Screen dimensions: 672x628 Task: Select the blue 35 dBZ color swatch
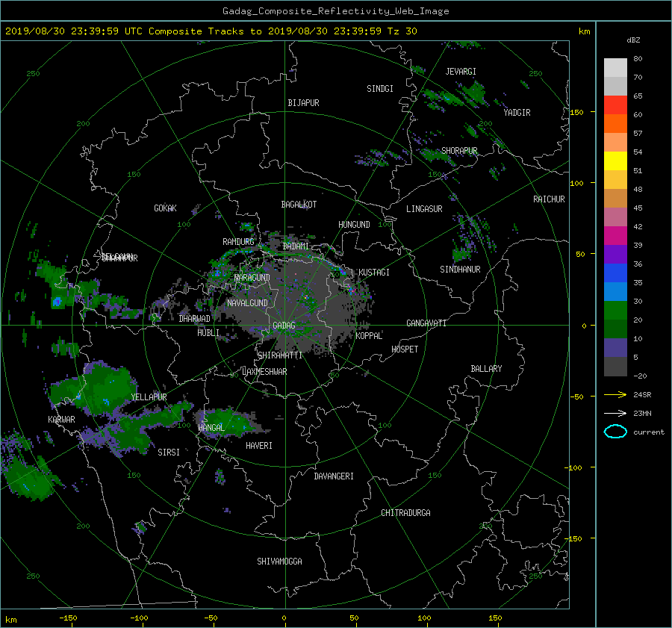point(615,273)
